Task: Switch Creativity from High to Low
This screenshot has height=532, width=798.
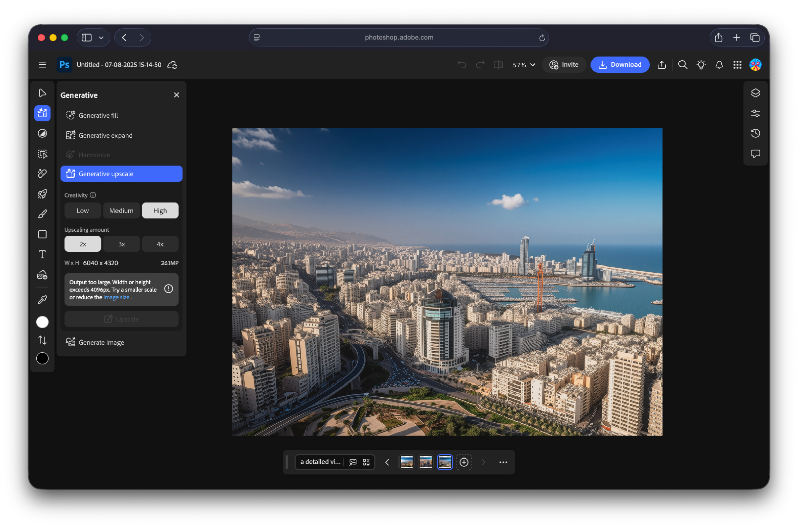Action: click(x=82, y=210)
